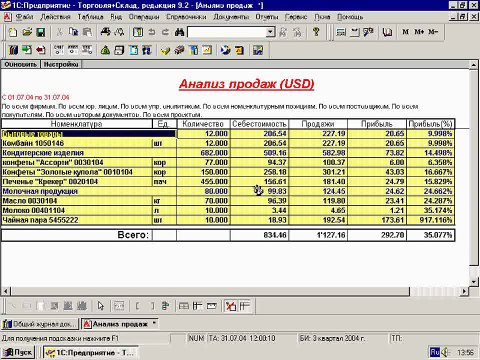Open print preview magnifier icon
Image resolution: width=480 pixels, height=360 pixels.
click(x=119, y=32)
